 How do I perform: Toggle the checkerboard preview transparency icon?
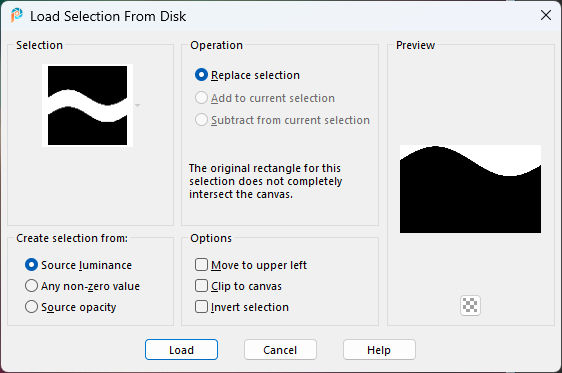[x=470, y=305]
